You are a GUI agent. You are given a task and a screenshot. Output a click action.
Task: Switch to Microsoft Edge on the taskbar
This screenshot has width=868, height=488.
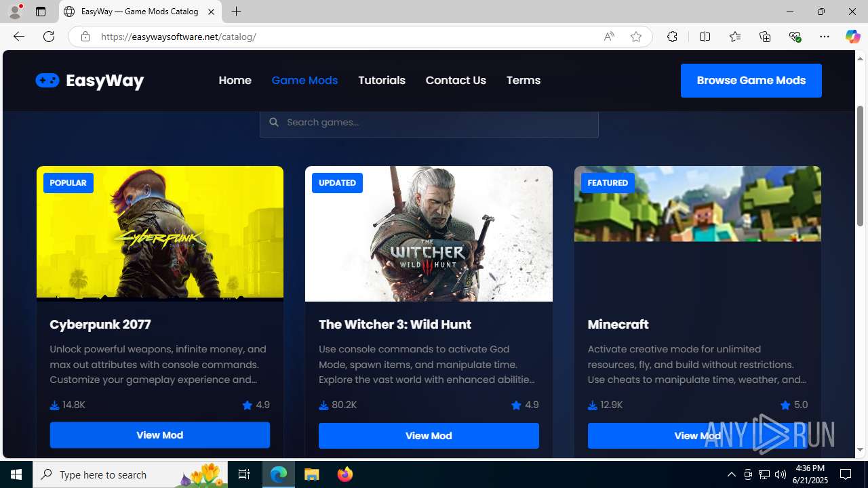[279, 474]
